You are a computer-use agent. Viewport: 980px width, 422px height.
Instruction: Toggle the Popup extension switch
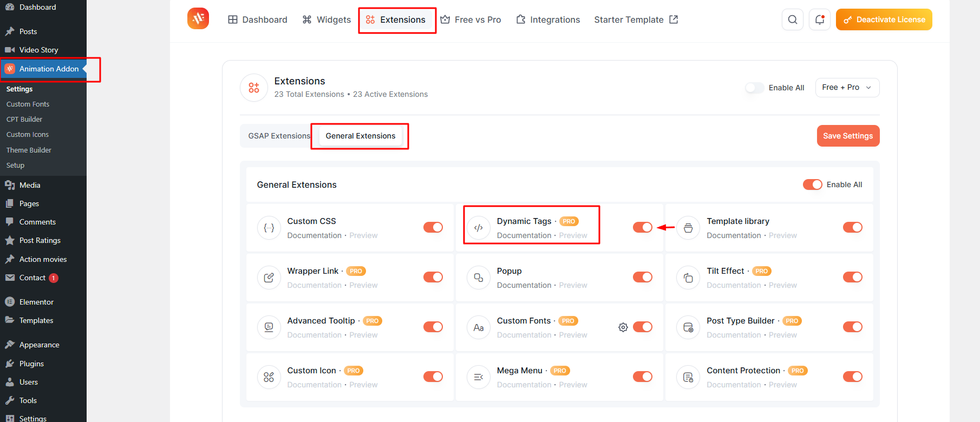643,277
